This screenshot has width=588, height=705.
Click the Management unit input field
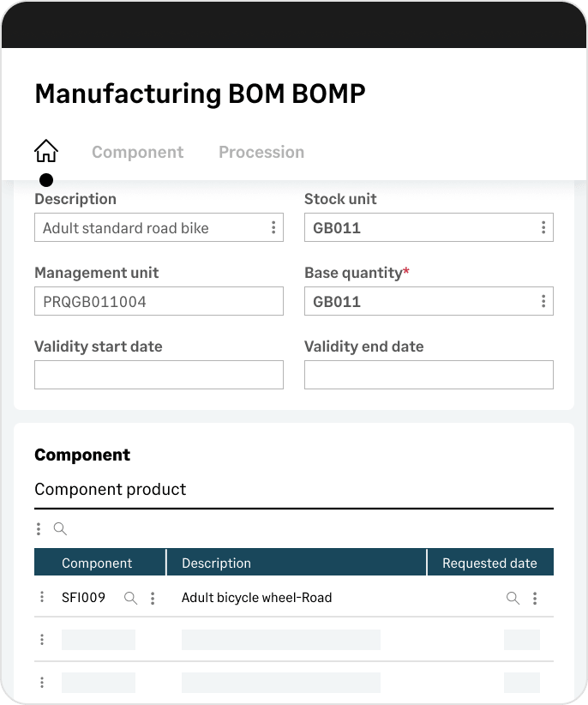point(159,301)
